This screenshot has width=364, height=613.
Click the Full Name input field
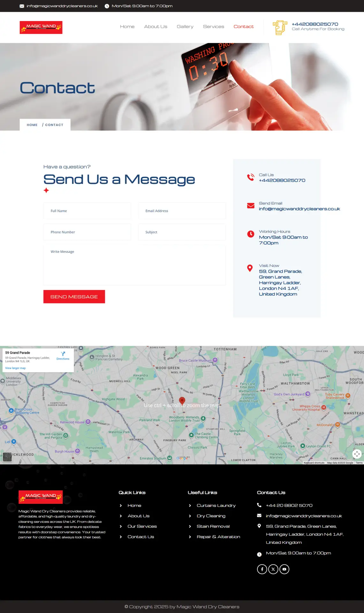click(x=87, y=211)
